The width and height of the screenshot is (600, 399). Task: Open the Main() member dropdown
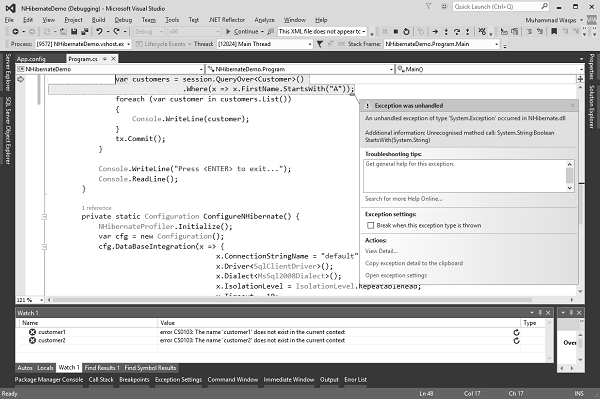[x=581, y=69]
